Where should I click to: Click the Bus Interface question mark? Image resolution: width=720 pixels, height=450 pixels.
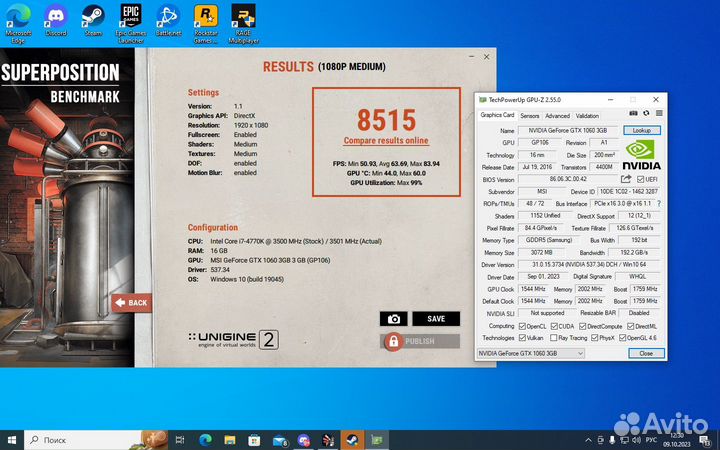[659, 203]
